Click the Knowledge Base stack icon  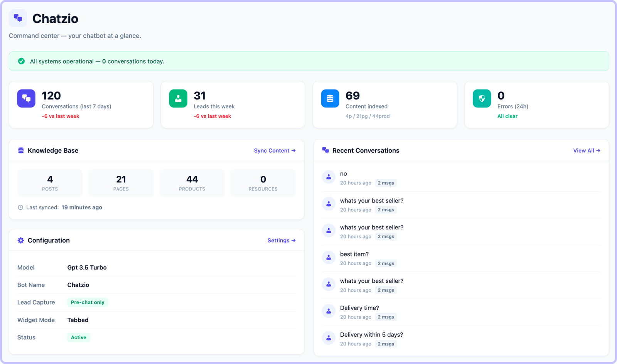[x=21, y=150]
